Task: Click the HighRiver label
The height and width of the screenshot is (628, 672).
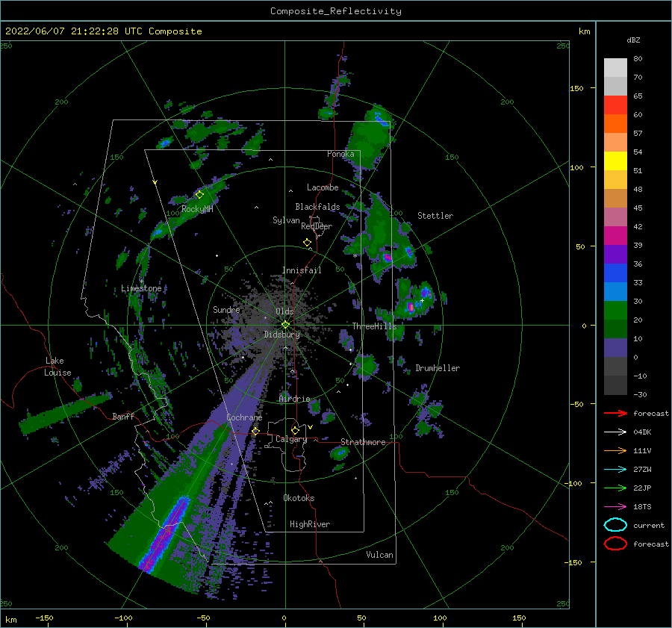Action: [x=310, y=524]
